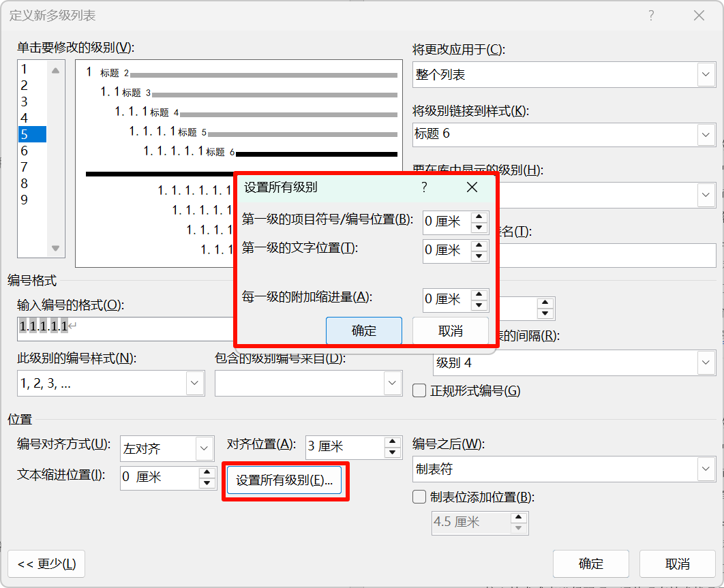The width and height of the screenshot is (724, 588).
Task: Click the << 更少 button
Action: tap(46, 563)
